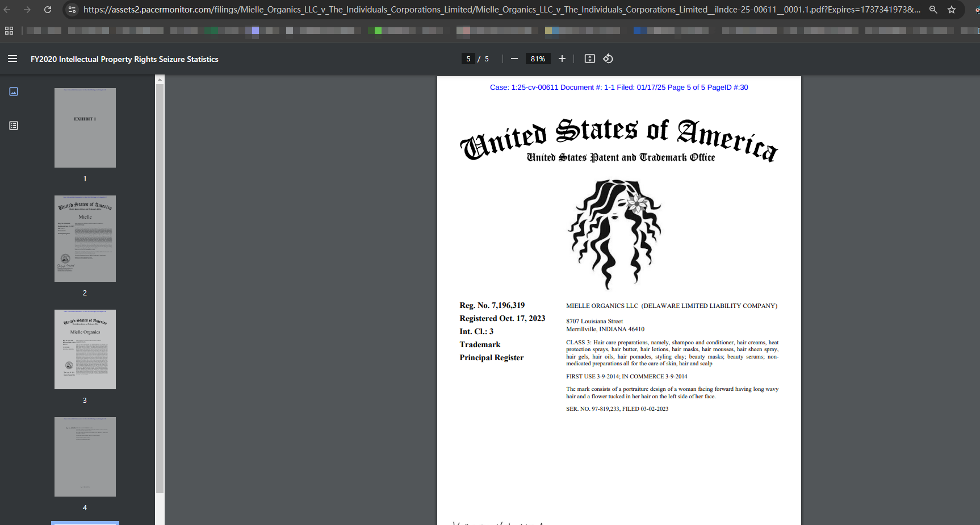Click the zoom out minus button
Screen dimensions: 980x525
(x=514, y=59)
